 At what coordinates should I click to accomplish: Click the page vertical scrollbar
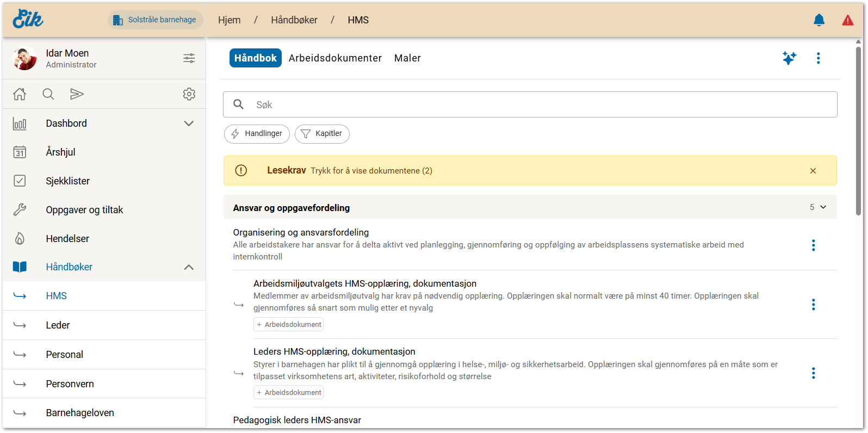point(858,131)
